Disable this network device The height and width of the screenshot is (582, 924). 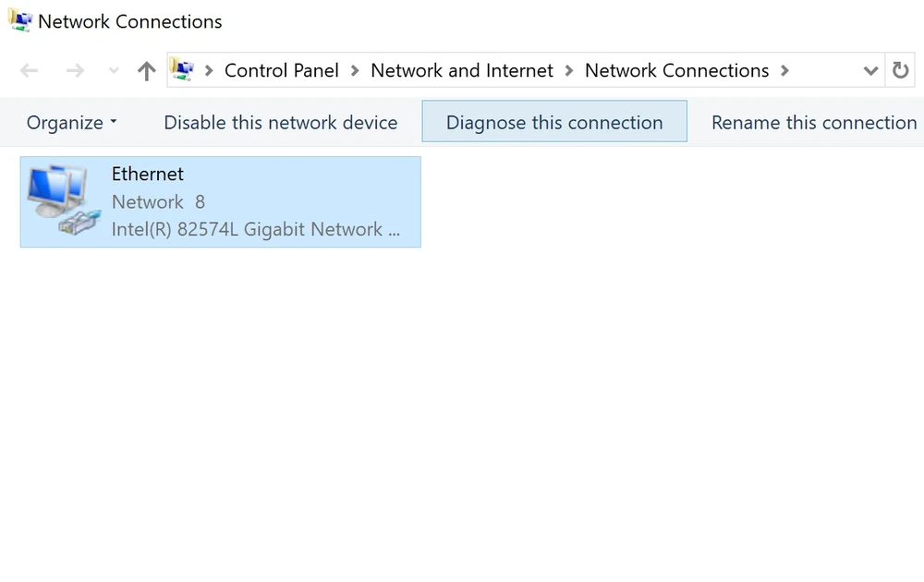tap(281, 123)
